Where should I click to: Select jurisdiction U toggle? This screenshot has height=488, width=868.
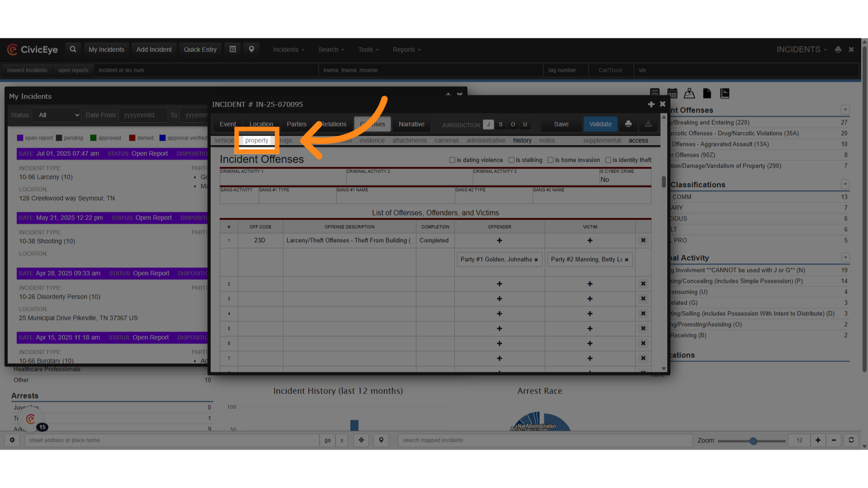point(525,124)
